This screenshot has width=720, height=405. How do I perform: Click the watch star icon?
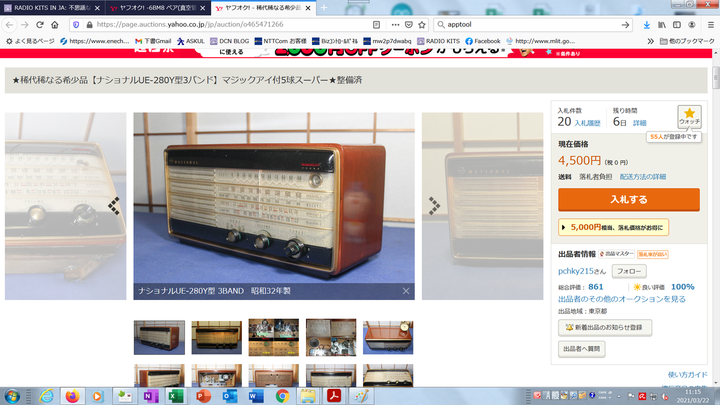coord(690,114)
